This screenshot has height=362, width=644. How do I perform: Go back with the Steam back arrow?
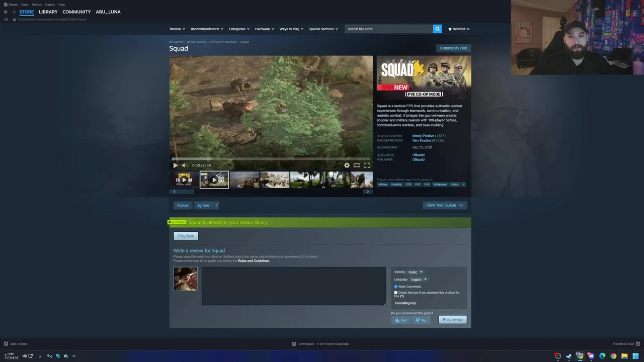point(6,12)
